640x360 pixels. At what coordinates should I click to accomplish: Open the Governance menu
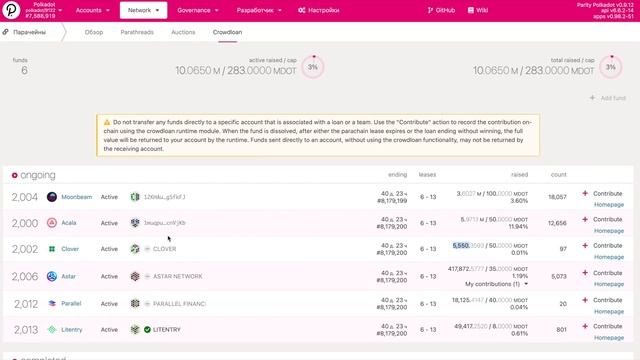198,10
